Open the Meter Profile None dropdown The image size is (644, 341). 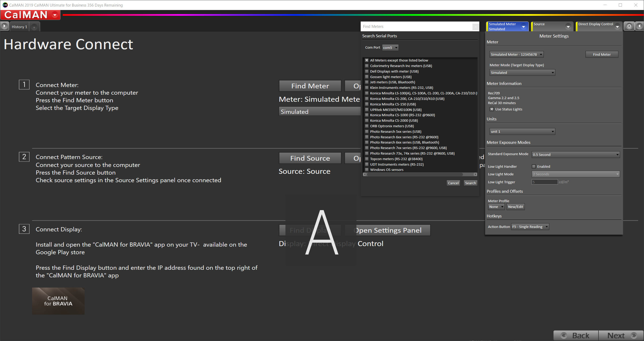[x=496, y=207]
